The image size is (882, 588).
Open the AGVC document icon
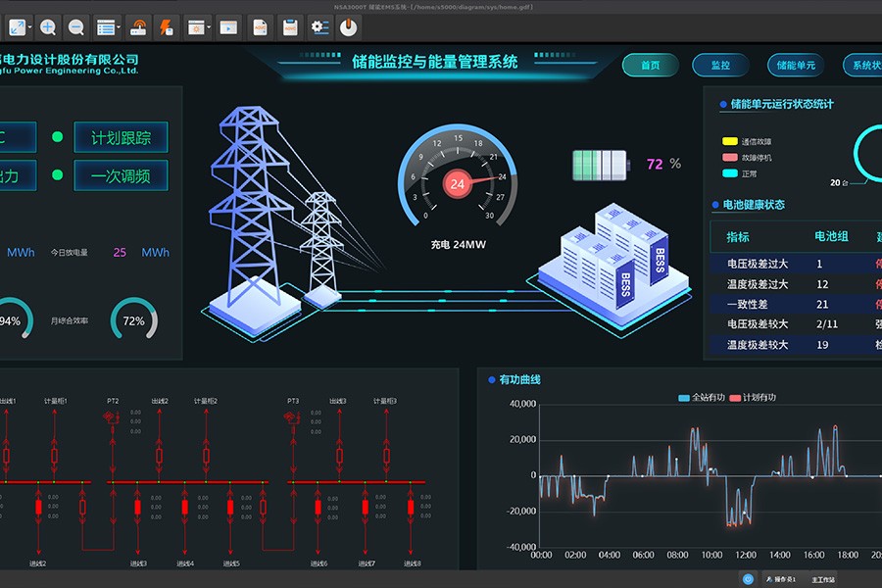click(260, 26)
